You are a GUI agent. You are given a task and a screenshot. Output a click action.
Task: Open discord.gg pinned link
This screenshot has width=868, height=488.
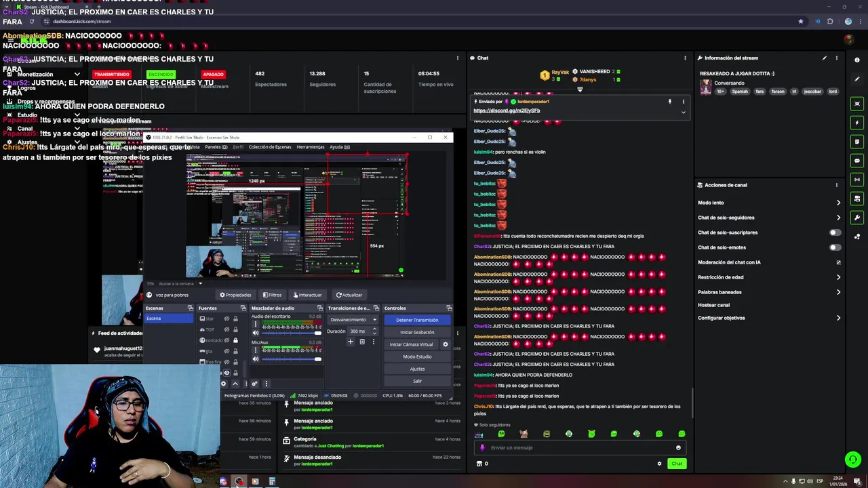507,110
